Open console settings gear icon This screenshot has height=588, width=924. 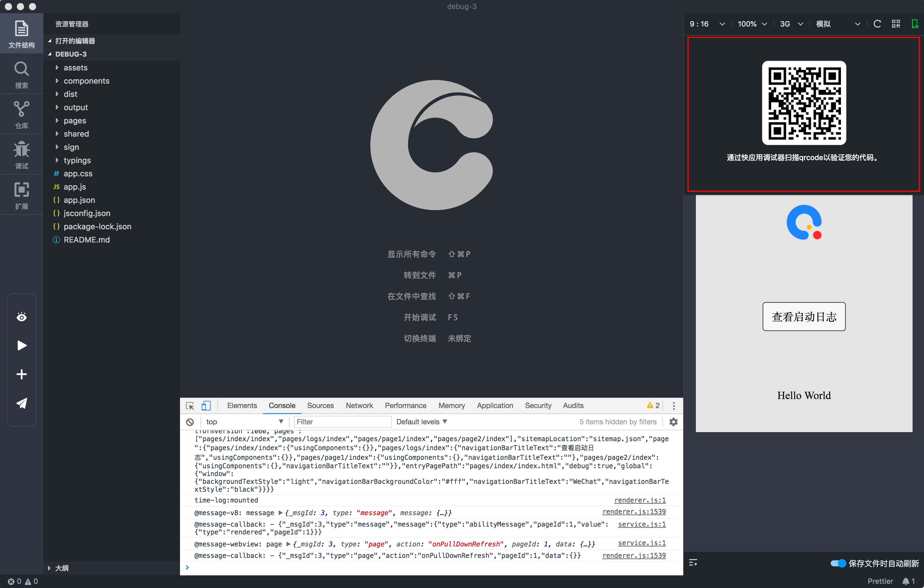pyautogui.click(x=673, y=422)
